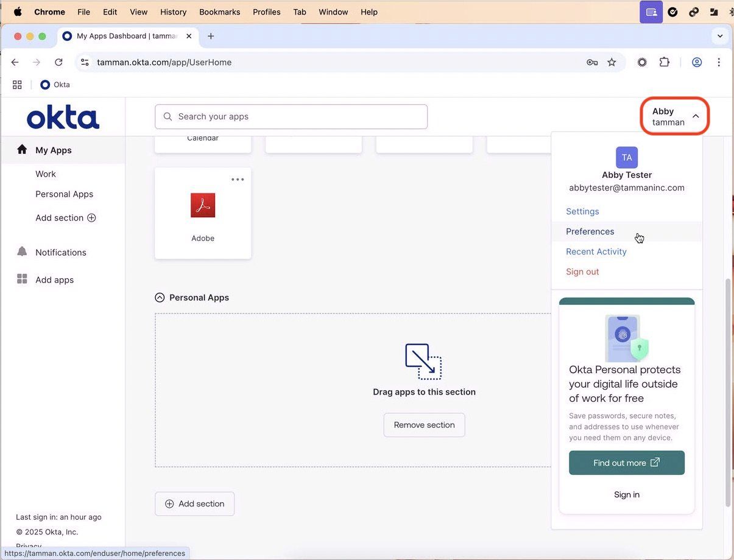Click the bookmarks bar apps grid icon

coord(17,85)
